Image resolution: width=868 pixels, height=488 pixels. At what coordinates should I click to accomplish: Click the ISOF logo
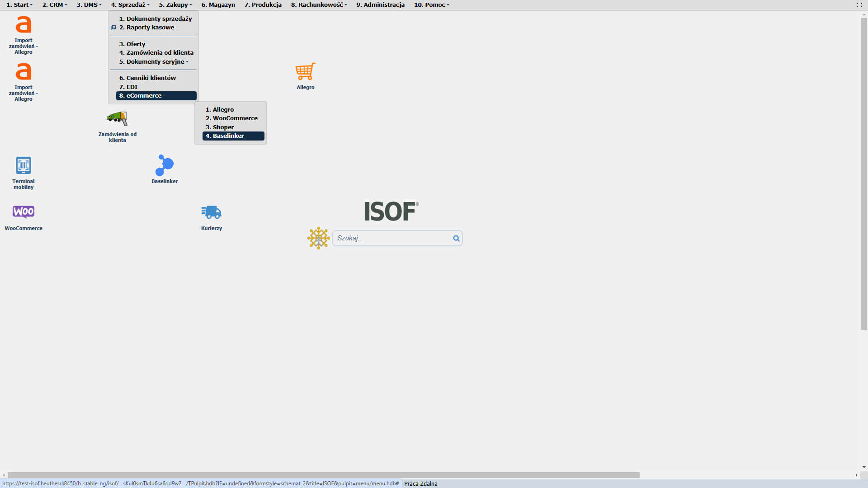[392, 211]
